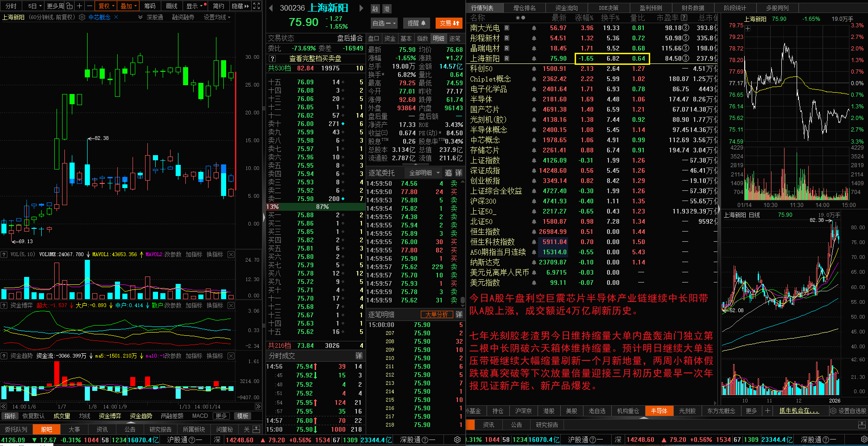868x446 pixels.
Task: Open the 自选一 watchlist dropdown
Action: pos(384,23)
